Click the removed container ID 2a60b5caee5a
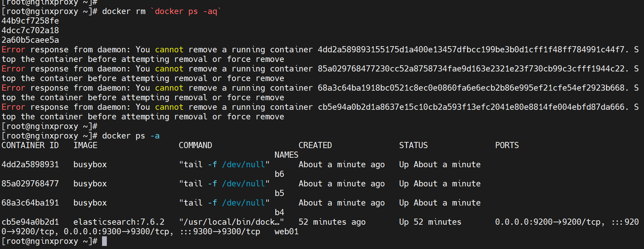Viewport: 644px width, 249px height. point(30,40)
